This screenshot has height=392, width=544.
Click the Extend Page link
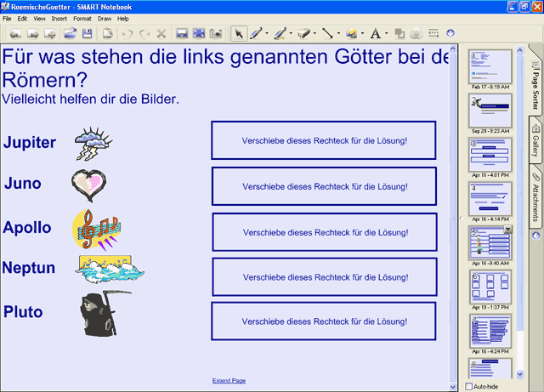[x=229, y=380]
